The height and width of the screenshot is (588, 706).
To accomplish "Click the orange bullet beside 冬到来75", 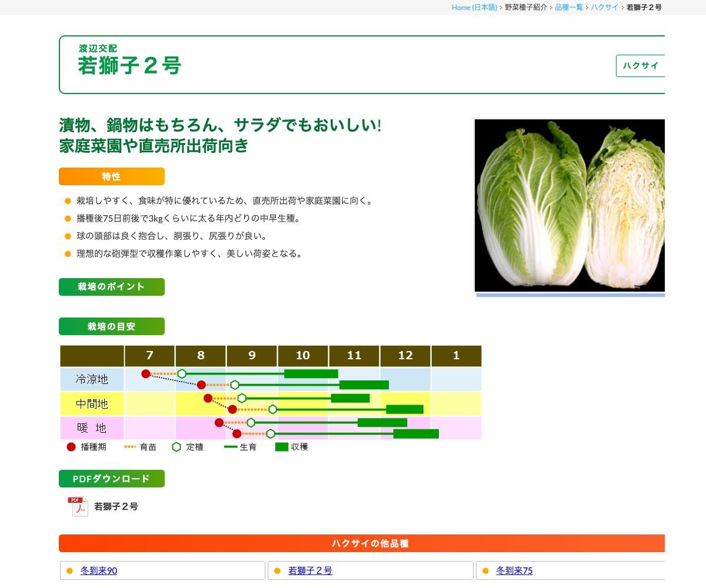I will tap(485, 570).
